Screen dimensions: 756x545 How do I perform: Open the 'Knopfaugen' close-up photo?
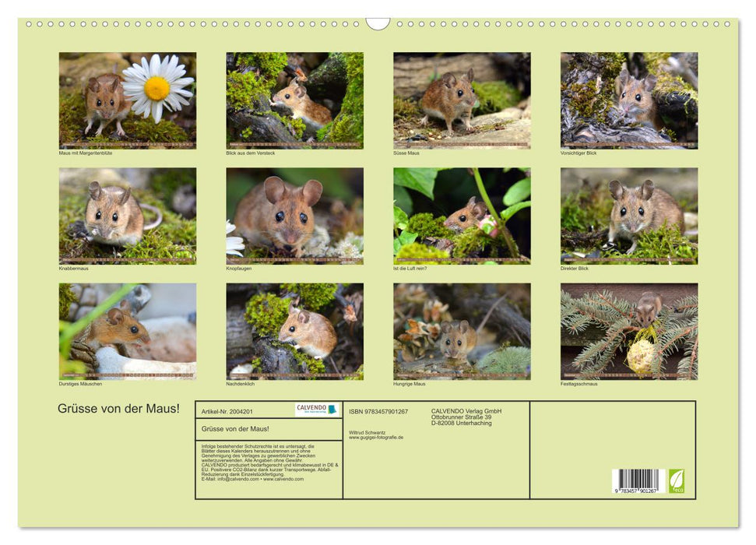(294, 216)
